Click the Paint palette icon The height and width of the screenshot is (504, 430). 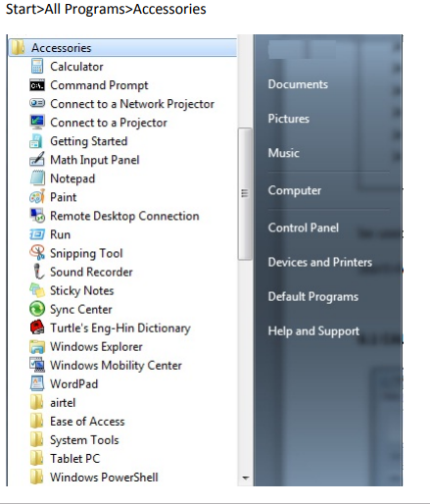(x=37, y=197)
